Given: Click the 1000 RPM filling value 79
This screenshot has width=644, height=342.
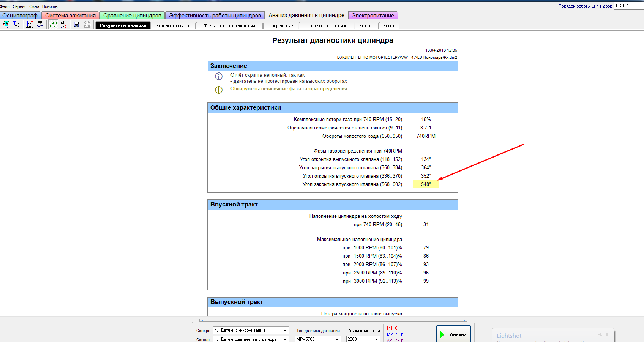Looking at the screenshot, I should tap(426, 247).
